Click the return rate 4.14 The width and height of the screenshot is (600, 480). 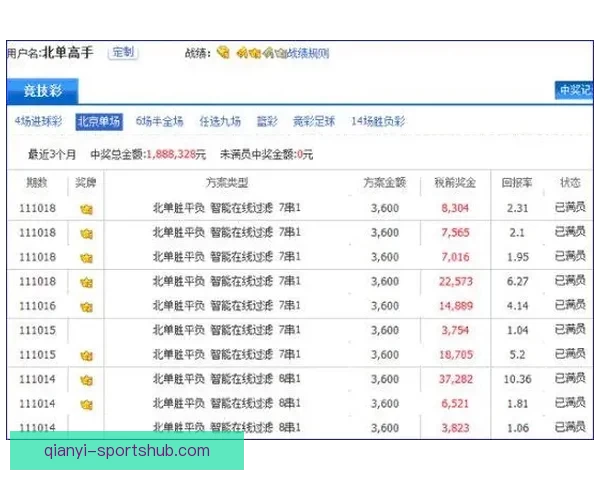point(517,306)
